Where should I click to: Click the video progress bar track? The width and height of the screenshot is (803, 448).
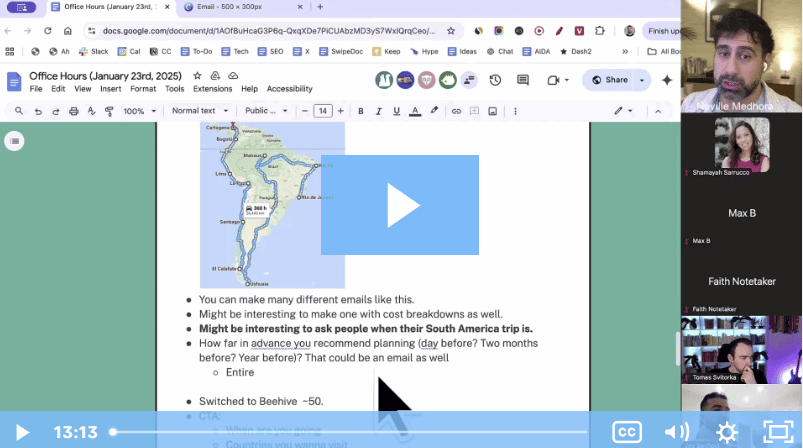pyautogui.click(x=350, y=432)
